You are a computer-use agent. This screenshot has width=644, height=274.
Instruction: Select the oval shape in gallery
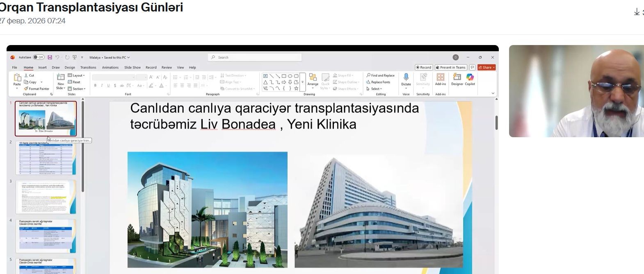(x=290, y=76)
